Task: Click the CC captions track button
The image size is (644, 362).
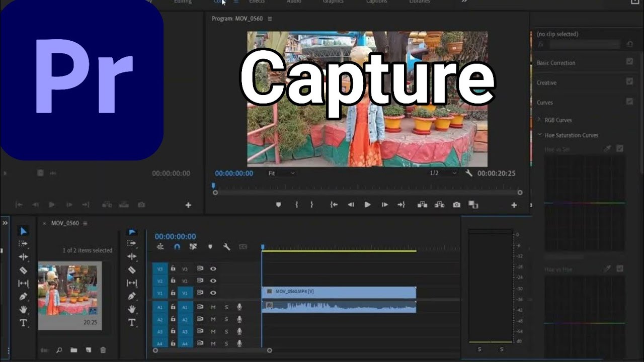Action: click(243, 247)
